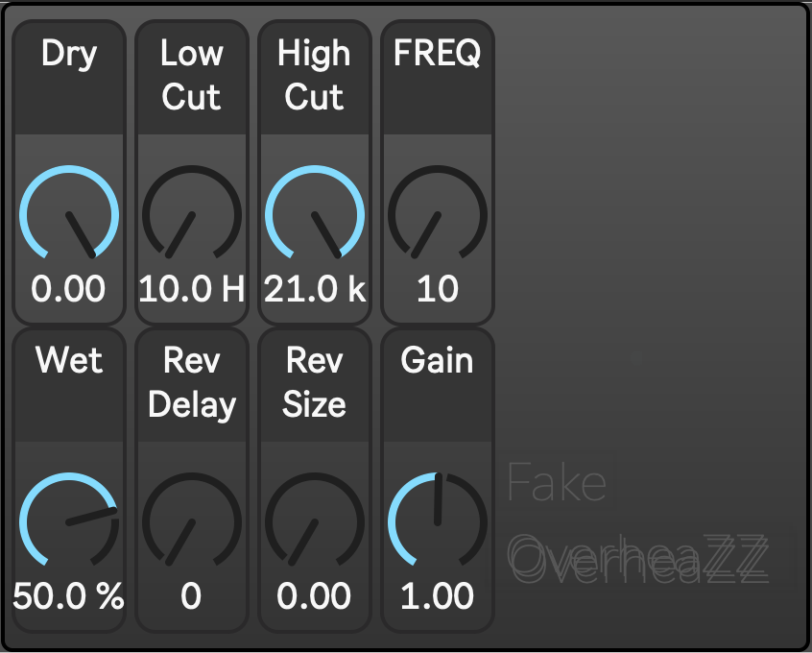
Task: Click the Rev Delay knob dial
Action: (x=191, y=521)
